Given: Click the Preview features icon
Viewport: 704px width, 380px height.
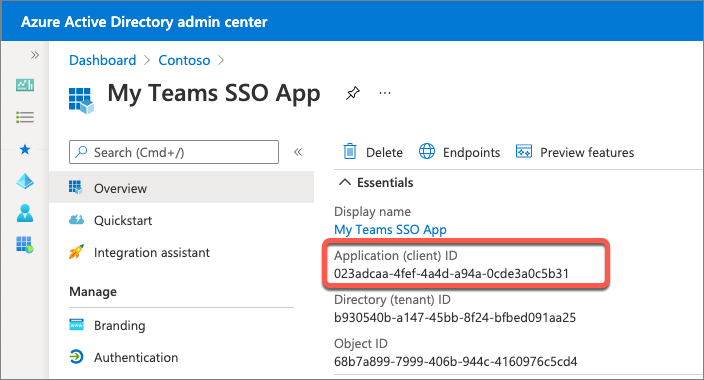Looking at the screenshot, I should coord(524,151).
